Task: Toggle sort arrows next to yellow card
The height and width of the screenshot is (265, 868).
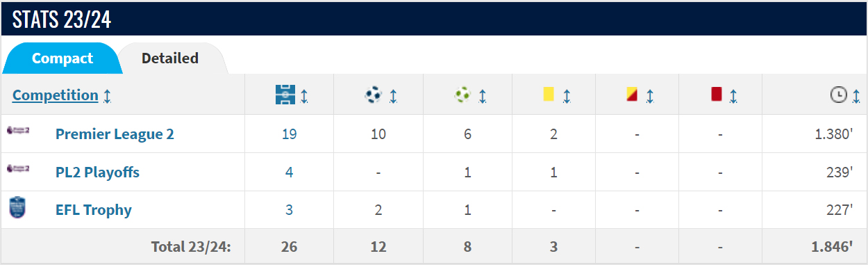Action: [566, 96]
